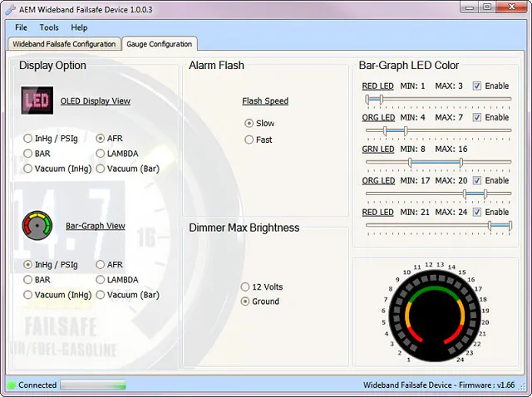Click the GRN LED range slider
Viewport: 532px width, 397px height.
(x=438, y=162)
